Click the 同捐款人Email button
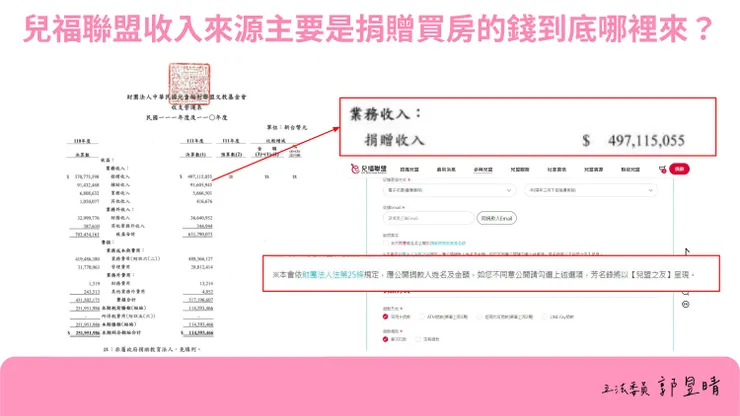This screenshot has width=740, height=416. 496,218
